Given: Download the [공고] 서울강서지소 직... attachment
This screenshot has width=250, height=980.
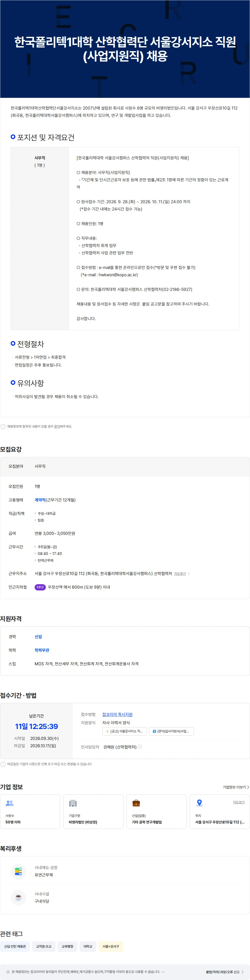Looking at the screenshot, I should click(x=125, y=731).
